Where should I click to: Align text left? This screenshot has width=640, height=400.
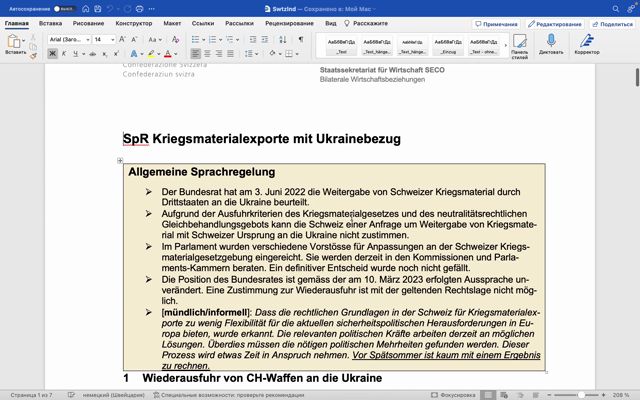coord(196,53)
